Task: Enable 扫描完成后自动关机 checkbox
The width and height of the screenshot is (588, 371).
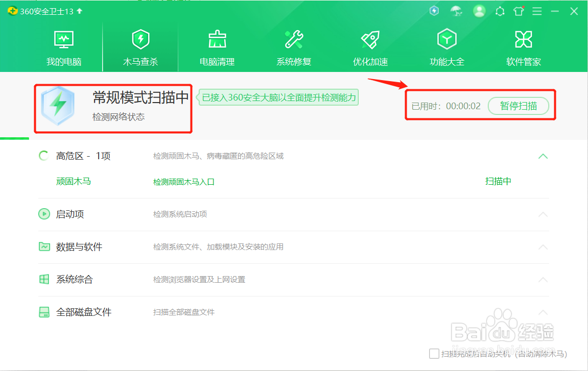Action: [x=434, y=353]
